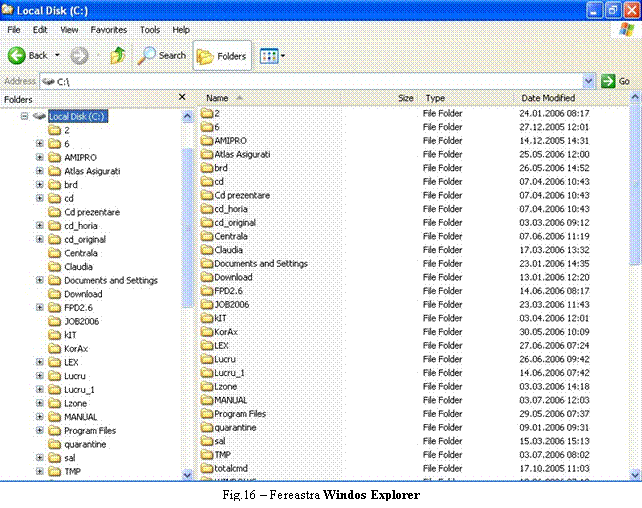The height and width of the screenshot is (508, 642).
Task: Sort by the Date Modified column header
Action: click(548, 98)
